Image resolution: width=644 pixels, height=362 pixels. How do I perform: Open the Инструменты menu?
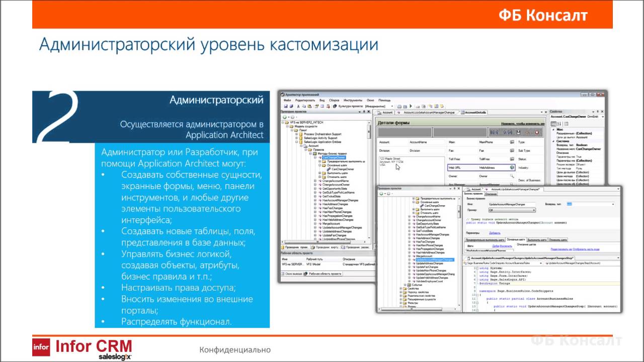(x=353, y=100)
